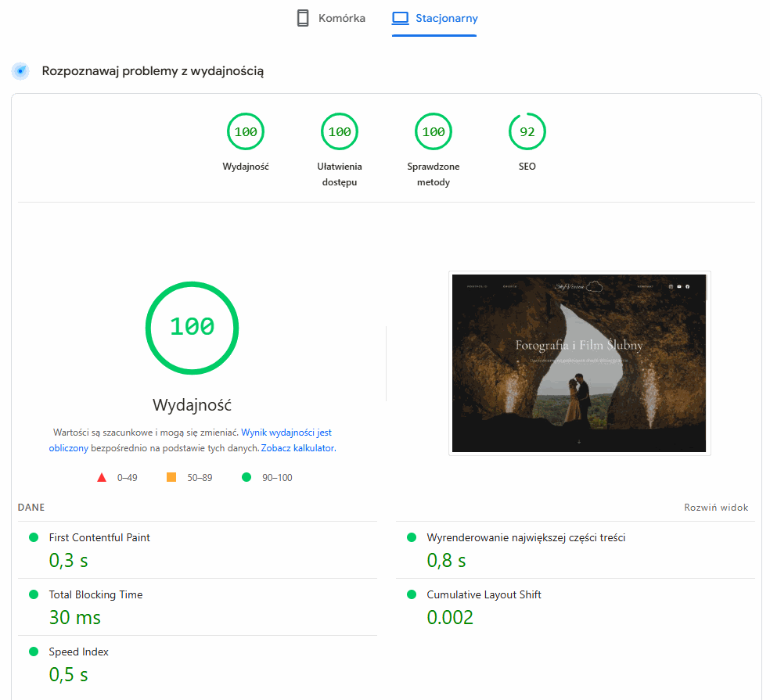Click 'Wyrenderowanie największej części treści' label
Screen dimensions: 770x700
pyautogui.click(x=526, y=537)
